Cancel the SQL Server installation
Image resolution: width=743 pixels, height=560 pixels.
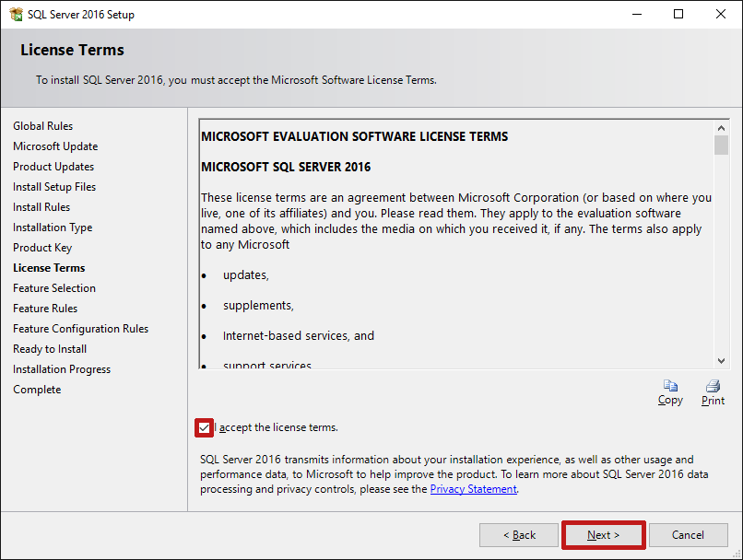[x=689, y=534]
